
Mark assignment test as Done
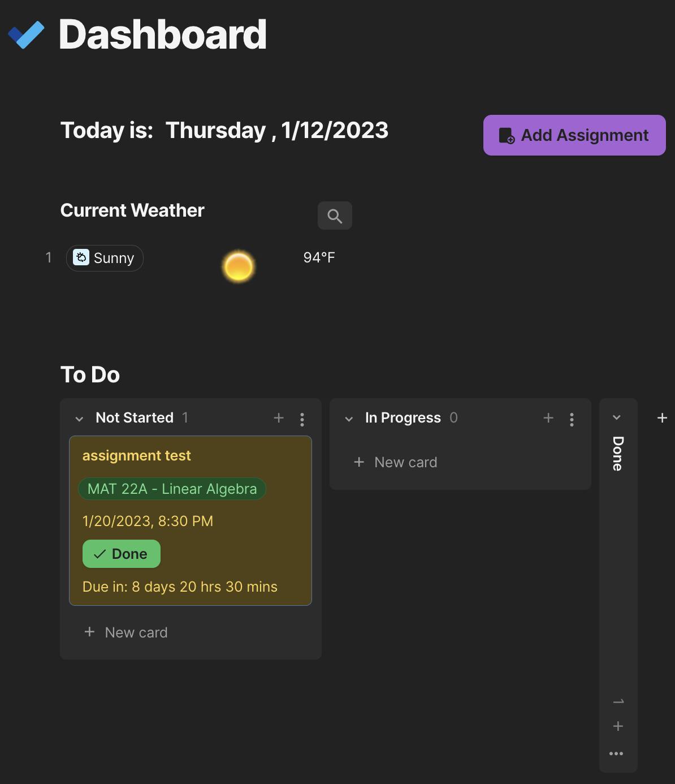point(122,554)
